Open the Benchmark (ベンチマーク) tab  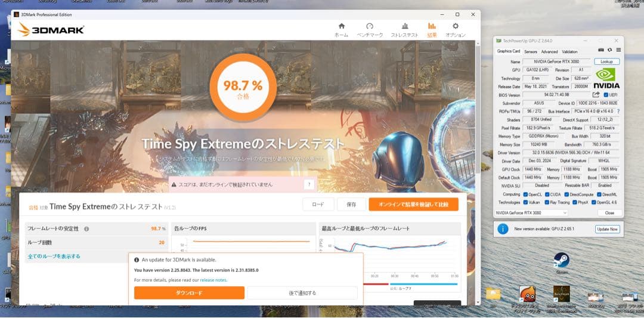pos(370,30)
